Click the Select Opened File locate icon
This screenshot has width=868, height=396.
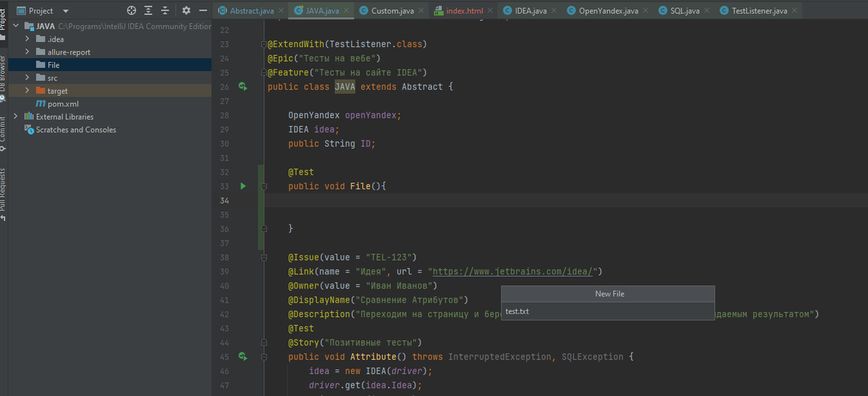131,11
